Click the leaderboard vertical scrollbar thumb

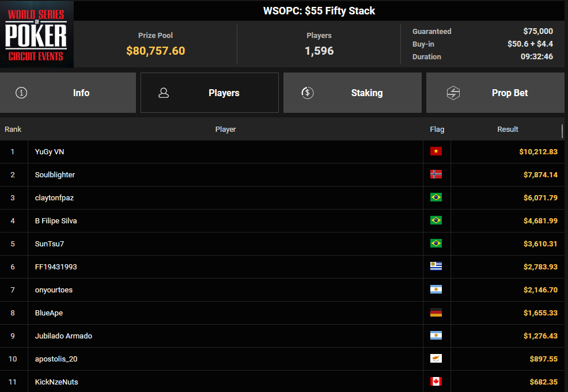pos(562,131)
